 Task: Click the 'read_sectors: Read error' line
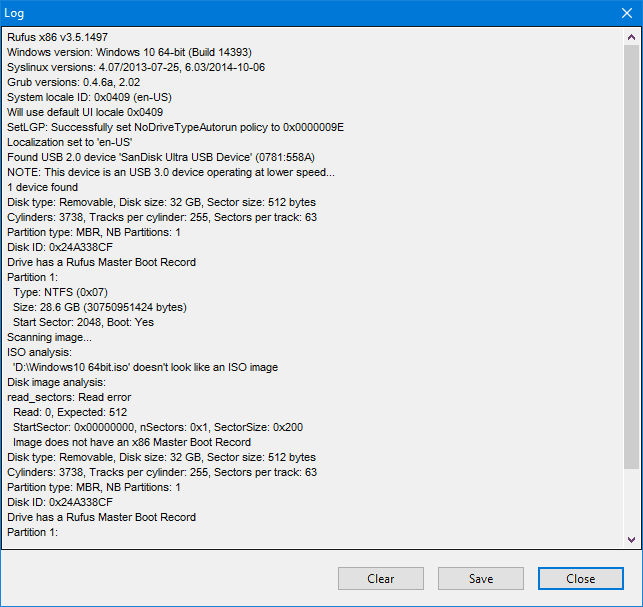click(71, 397)
